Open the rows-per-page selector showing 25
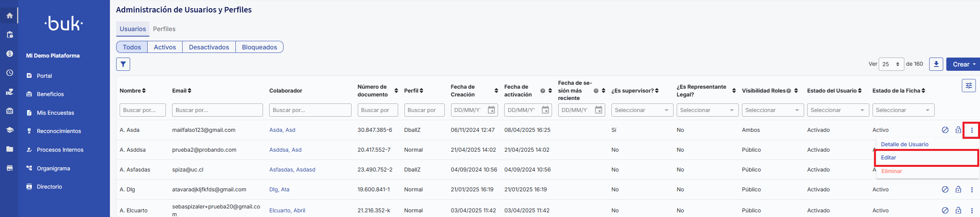The height and width of the screenshot is (217, 980). pyautogui.click(x=891, y=65)
